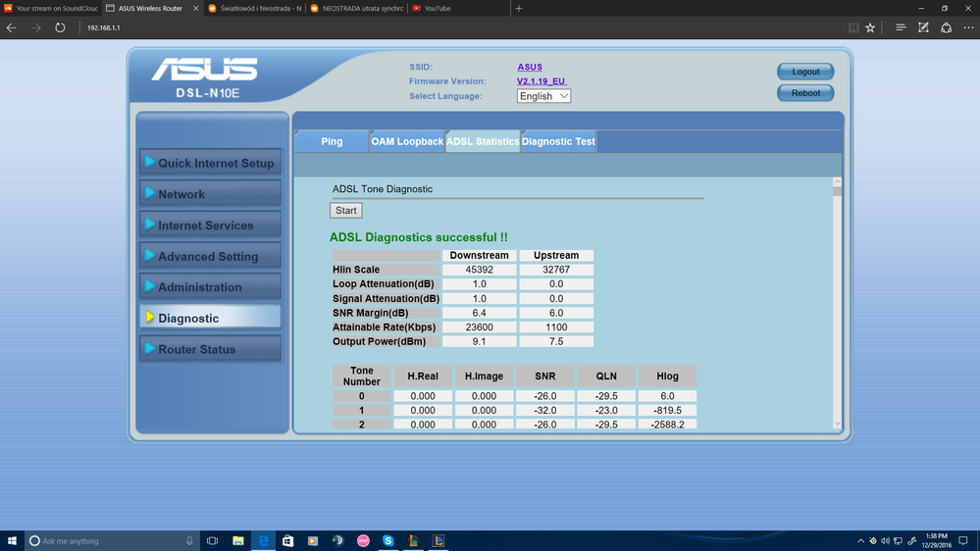Open the pink round taskbar app
Screen dimensions: 980x551
pyautogui.click(x=363, y=540)
